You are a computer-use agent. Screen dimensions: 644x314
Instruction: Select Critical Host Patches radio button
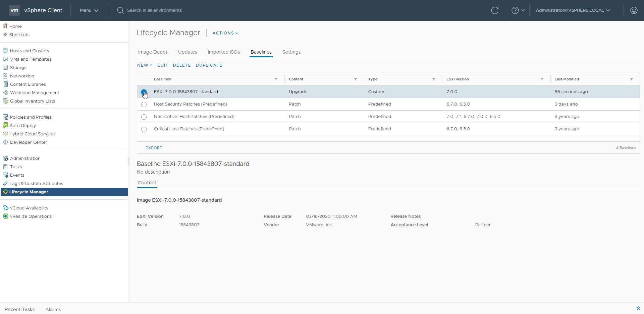144,129
